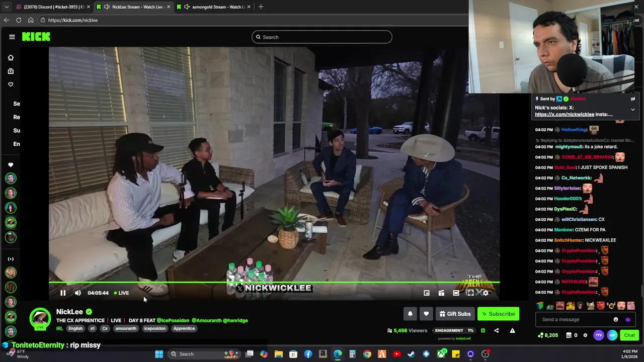Viewport: 644px width, 362px height.
Task: Reload the page
Action: (19, 20)
